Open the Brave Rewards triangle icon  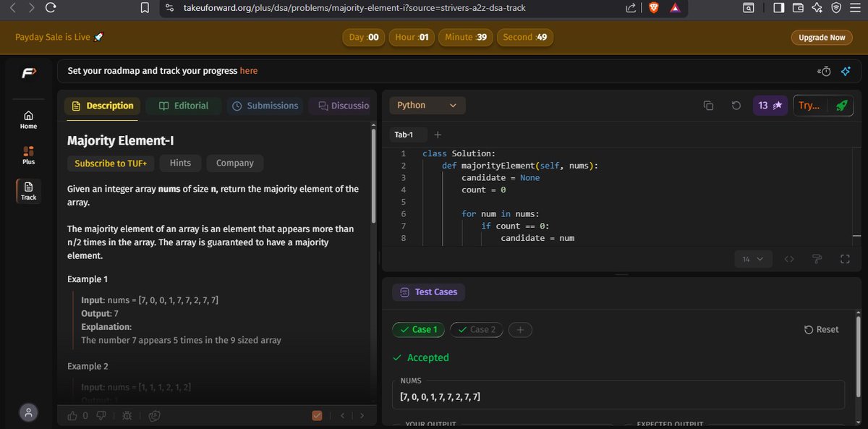point(674,8)
